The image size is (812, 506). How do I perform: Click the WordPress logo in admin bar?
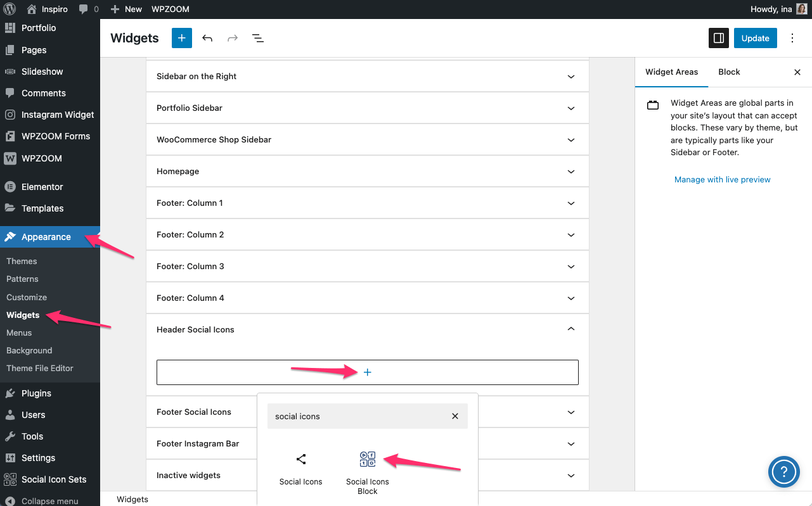[10, 9]
